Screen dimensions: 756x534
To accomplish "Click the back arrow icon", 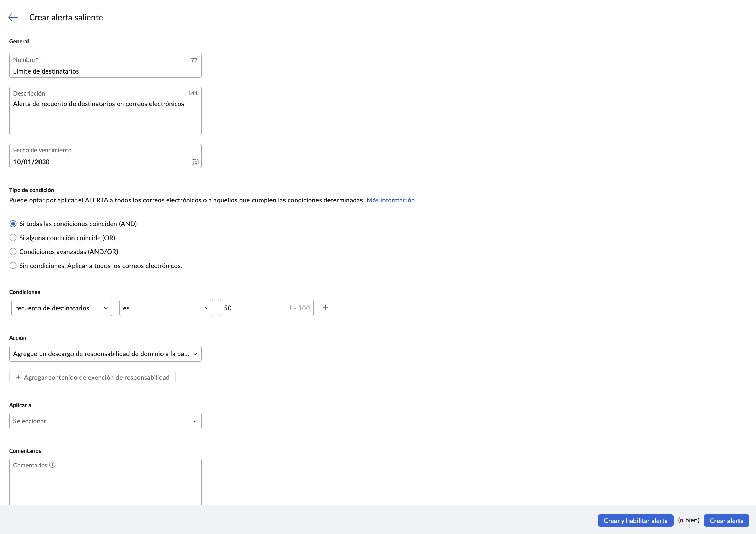I will pyautogui.click(x=13, y=17).
